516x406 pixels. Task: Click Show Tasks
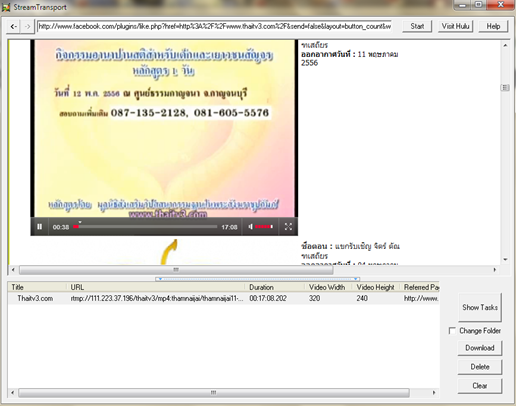click(x=480, y=307)
